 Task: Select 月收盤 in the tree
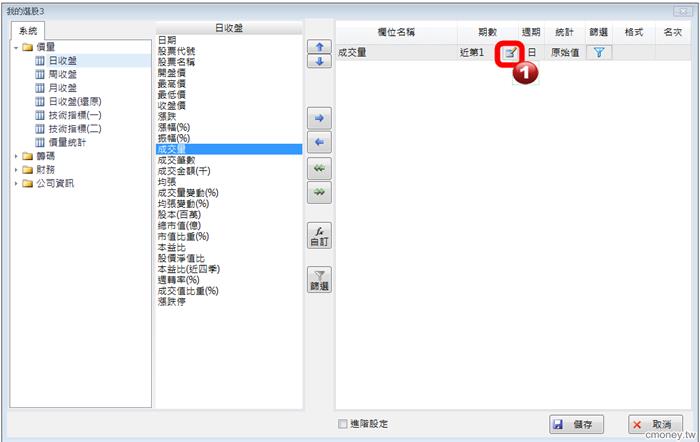pos(62,88)
